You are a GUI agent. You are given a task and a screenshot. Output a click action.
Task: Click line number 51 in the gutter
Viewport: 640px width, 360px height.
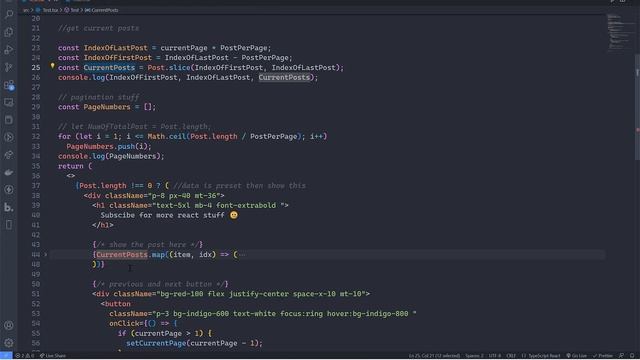coord(36,294)
